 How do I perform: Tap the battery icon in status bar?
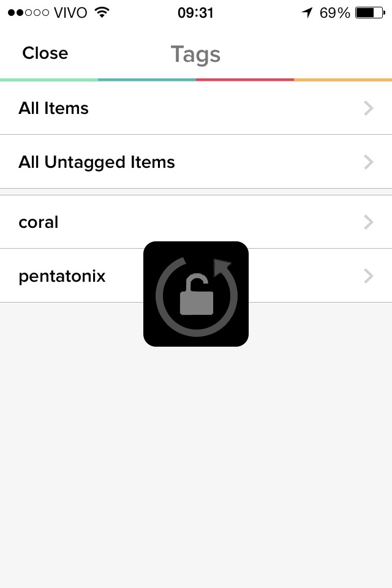pyautogui.click(x=368, y=12)
